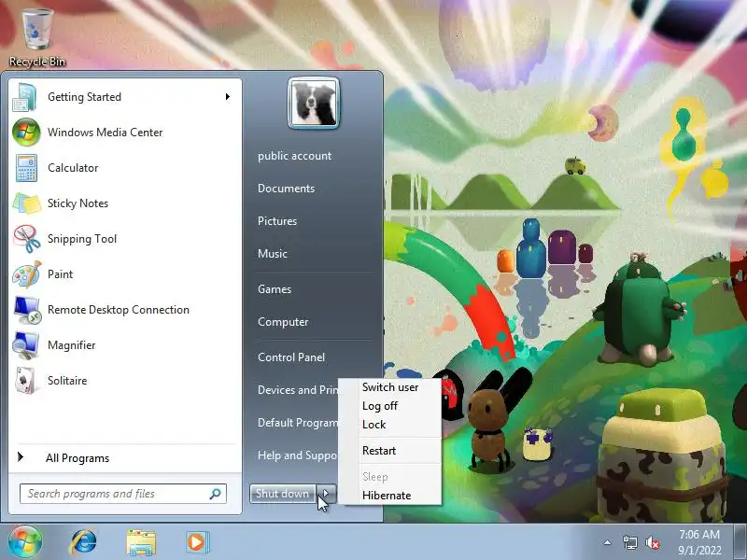Show hidden tray icons arrow
The image size is (747, 560).
pos(608,542)
